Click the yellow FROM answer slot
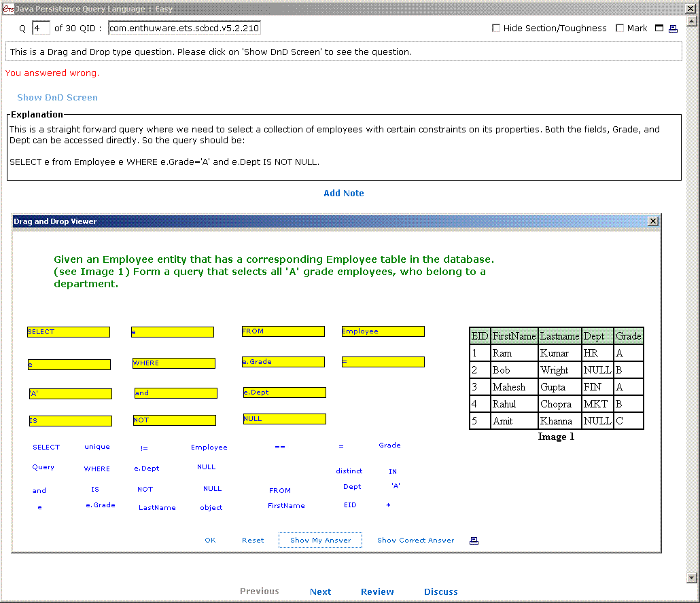Screen dimensions: 700x603 [x=283, y=331]
